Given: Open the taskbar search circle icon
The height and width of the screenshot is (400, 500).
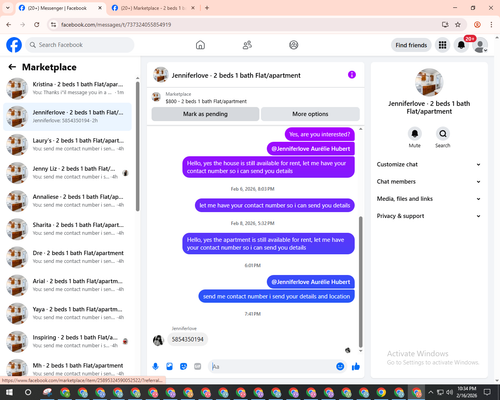Looking at the screenshot, I should pos(28,392).
